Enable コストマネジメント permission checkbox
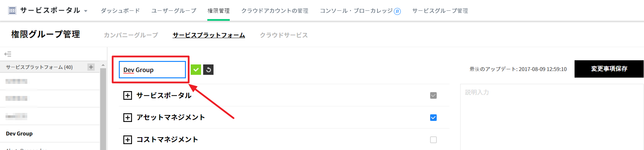The image size is (644, 150). click(x=433, y=140)
